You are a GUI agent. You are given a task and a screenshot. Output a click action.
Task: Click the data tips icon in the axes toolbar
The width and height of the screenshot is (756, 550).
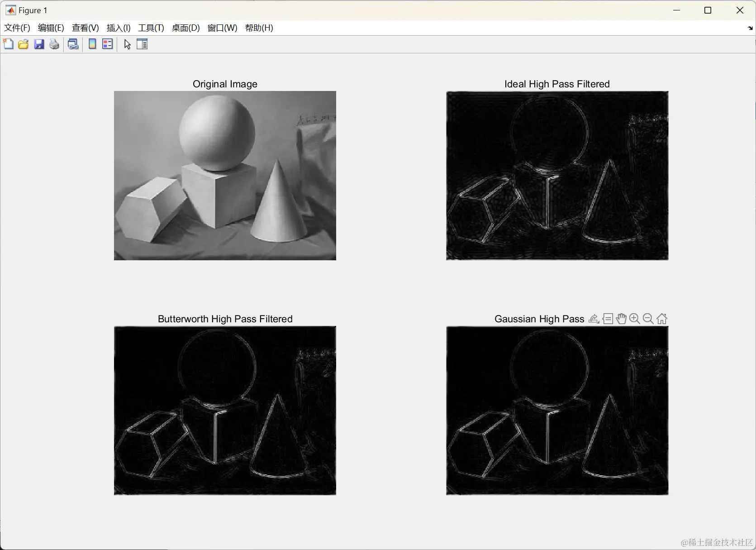[x=608, y=319]
